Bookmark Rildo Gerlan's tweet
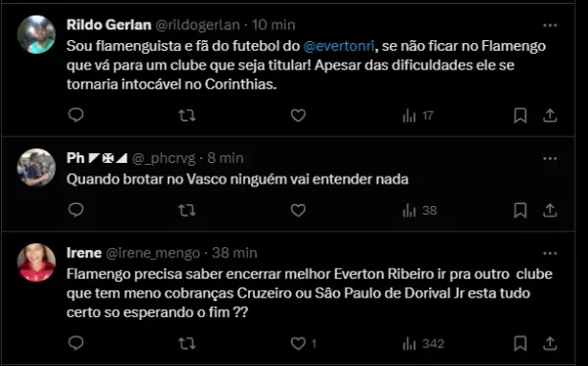This screenshot has width=588, height=366. coord(520,115)
